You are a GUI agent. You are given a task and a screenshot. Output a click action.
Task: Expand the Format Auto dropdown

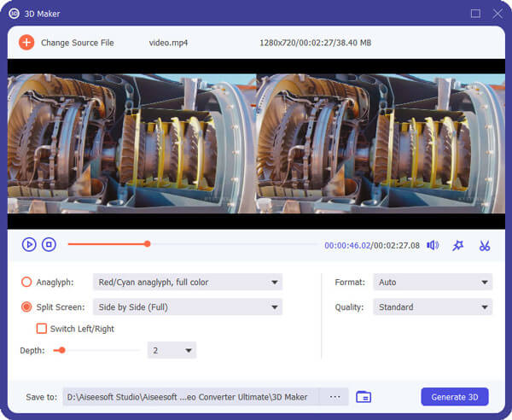(433, 282)
